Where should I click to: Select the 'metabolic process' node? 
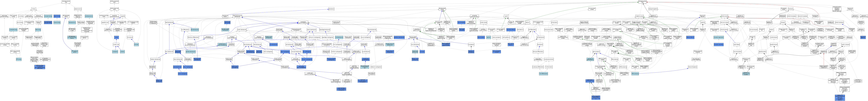point(640,16)
